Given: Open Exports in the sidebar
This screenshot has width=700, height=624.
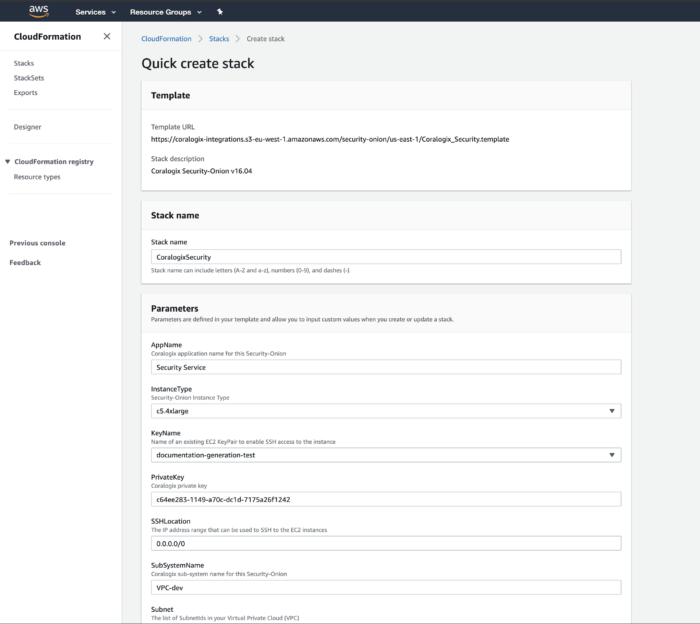Looking at the screenshot, I should tap(25, 92).
